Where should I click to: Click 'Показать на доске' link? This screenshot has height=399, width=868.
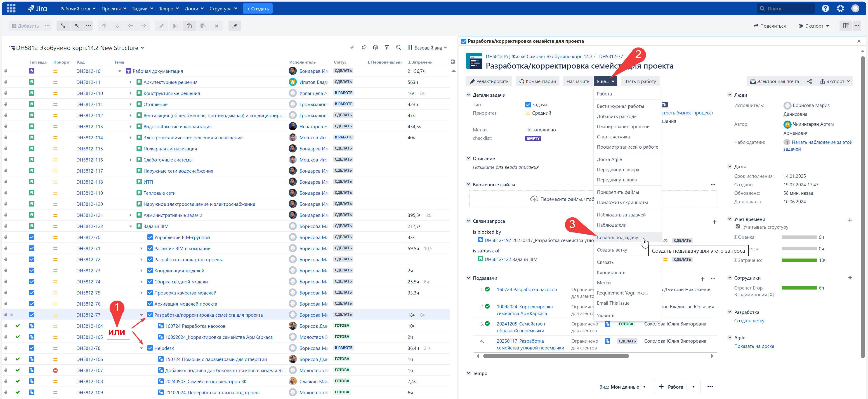point(754,346)
